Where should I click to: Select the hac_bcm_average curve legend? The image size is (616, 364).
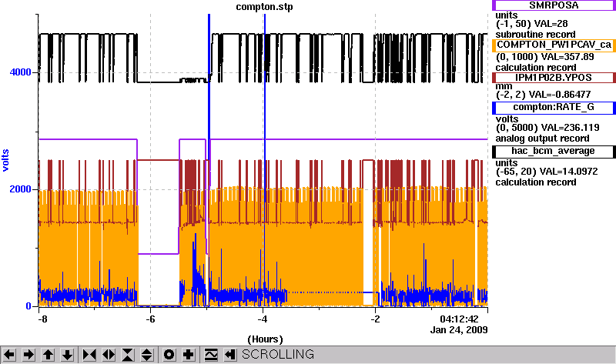[x=554, y=152]
